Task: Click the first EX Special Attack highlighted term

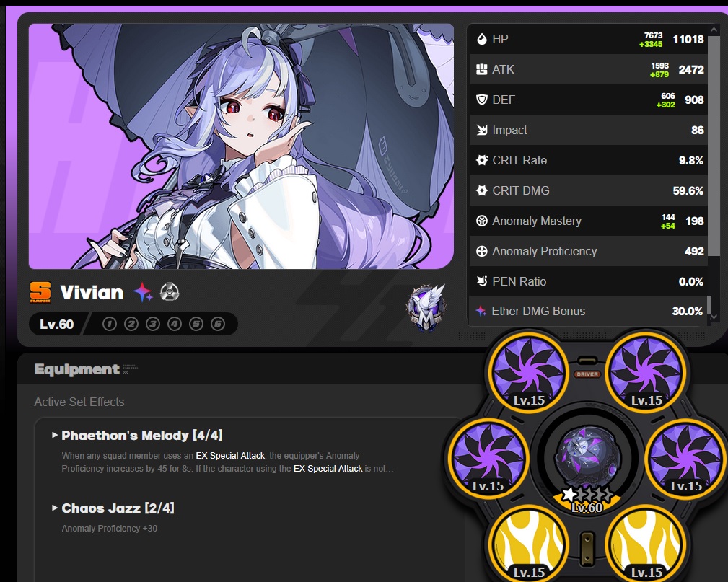Action: 230,456
